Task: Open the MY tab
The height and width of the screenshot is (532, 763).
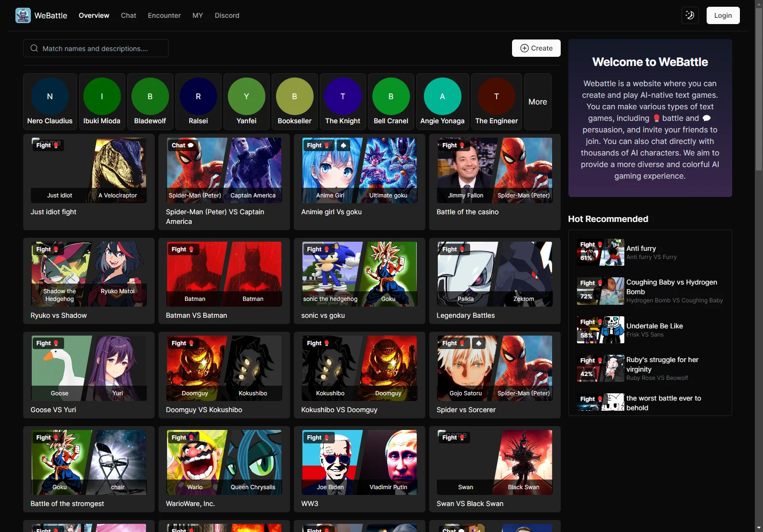Action: click(197, 15)
